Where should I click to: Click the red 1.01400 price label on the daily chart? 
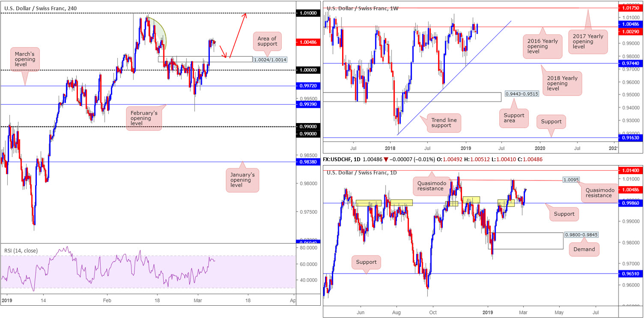click(x=631, y=170)
